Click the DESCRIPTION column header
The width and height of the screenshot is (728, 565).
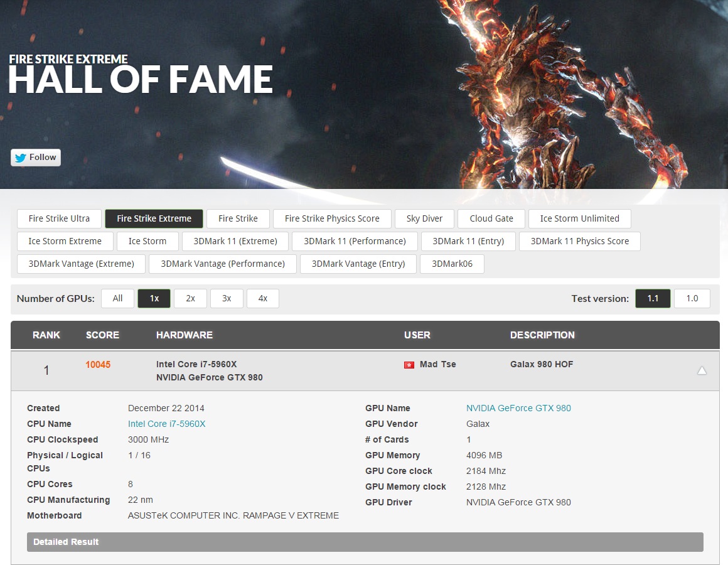tap(542, 335)
